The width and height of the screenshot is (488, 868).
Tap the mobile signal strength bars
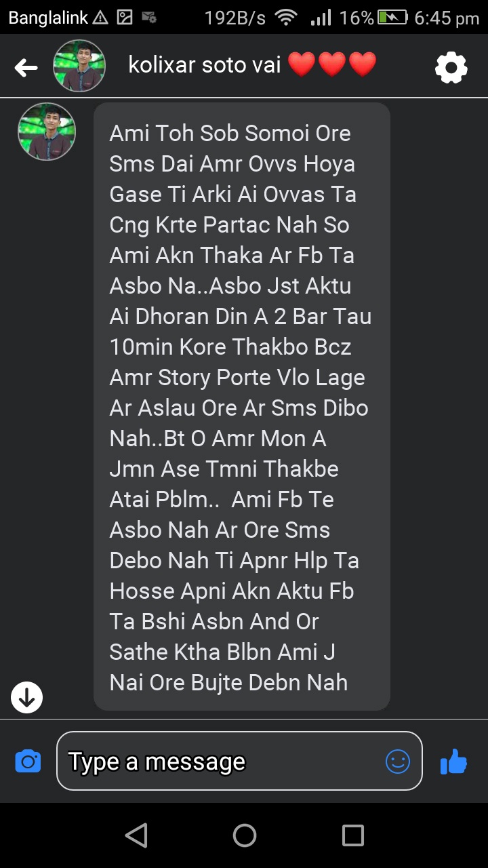point(321,18)
